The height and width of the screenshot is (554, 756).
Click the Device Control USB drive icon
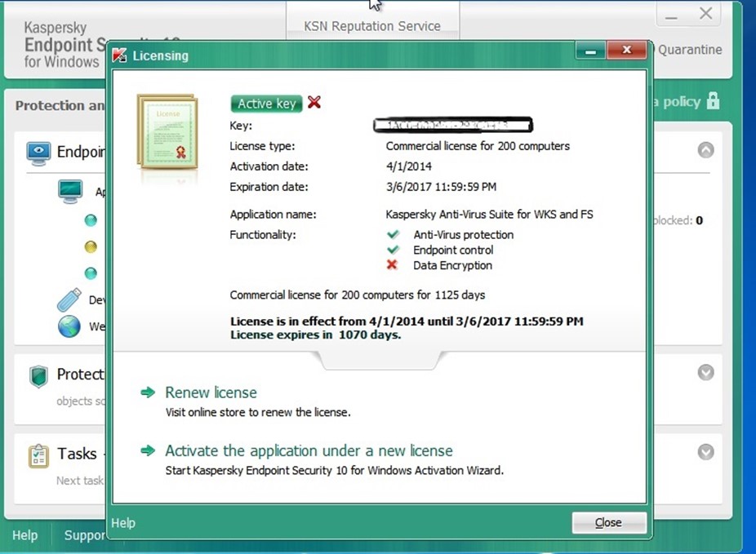[69, 299]
